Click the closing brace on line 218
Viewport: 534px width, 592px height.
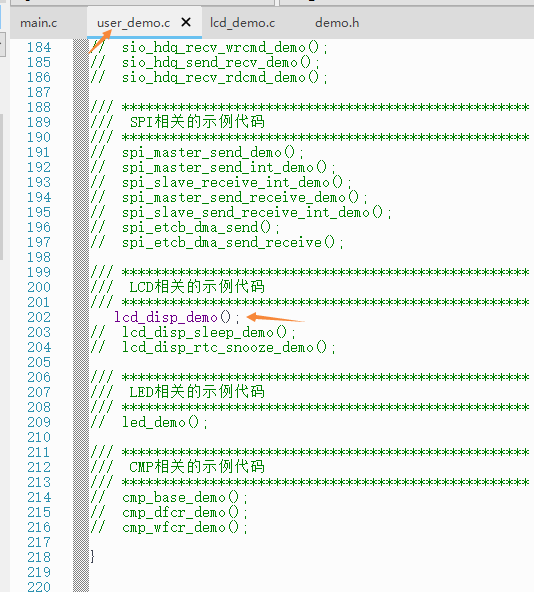(x=93, y=557)
